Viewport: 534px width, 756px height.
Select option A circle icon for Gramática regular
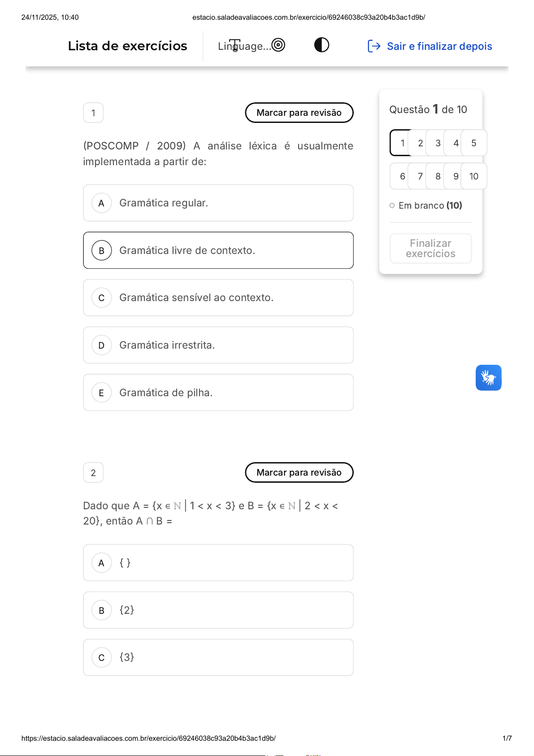point(101,203)
